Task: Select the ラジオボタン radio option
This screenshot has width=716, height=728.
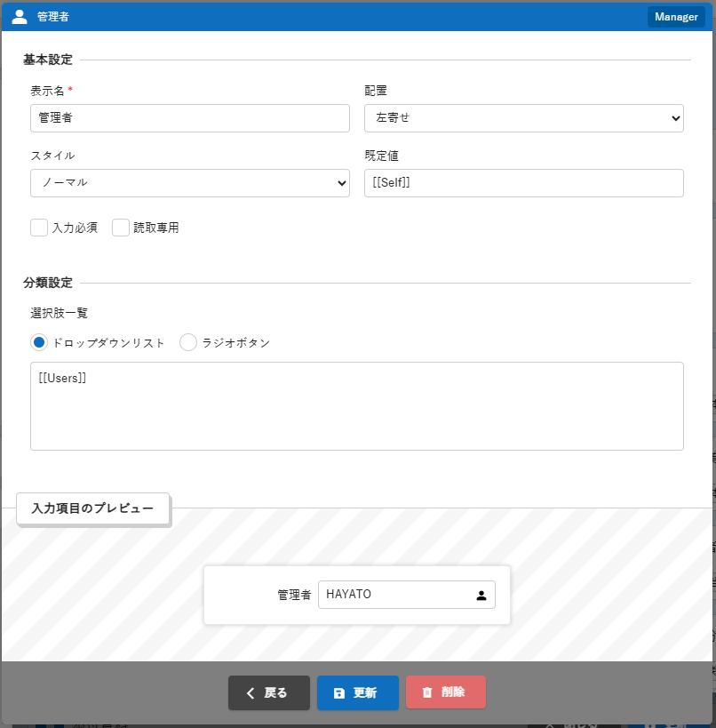Action: (188, 342)
